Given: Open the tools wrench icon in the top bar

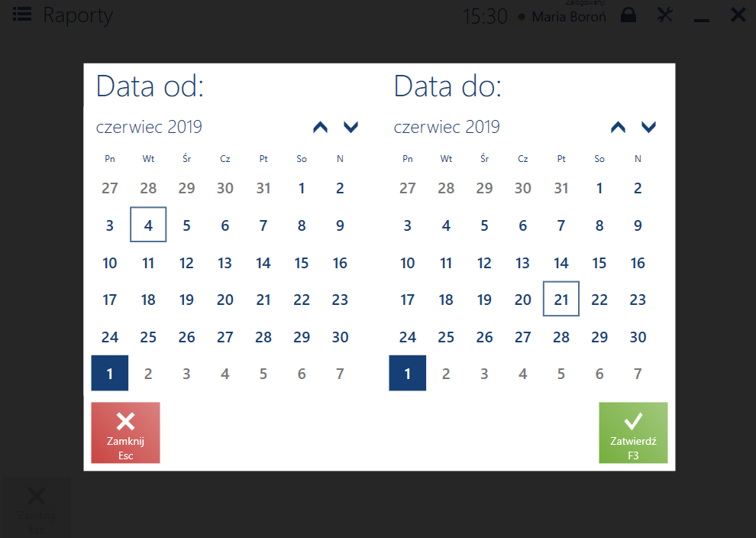Looking at the screenshot, I should tap(665, 15).
